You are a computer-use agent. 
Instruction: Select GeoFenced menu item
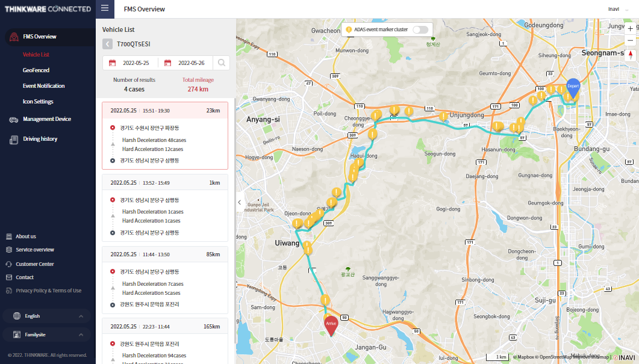36,70
